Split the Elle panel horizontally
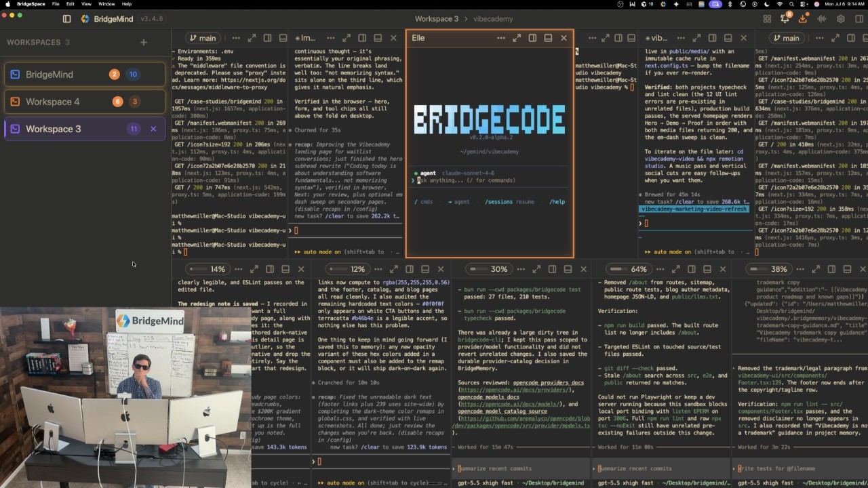 coord(548,38)
